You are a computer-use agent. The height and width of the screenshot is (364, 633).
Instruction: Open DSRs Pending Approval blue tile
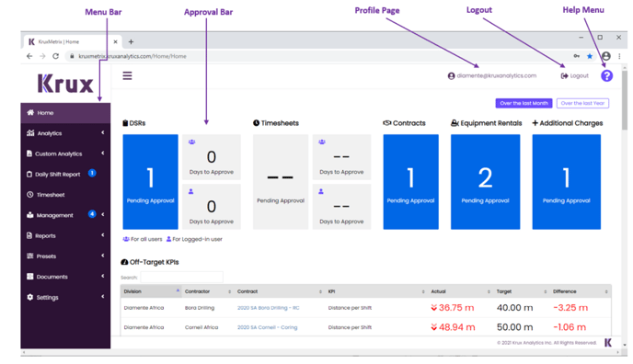click(150, 182)
